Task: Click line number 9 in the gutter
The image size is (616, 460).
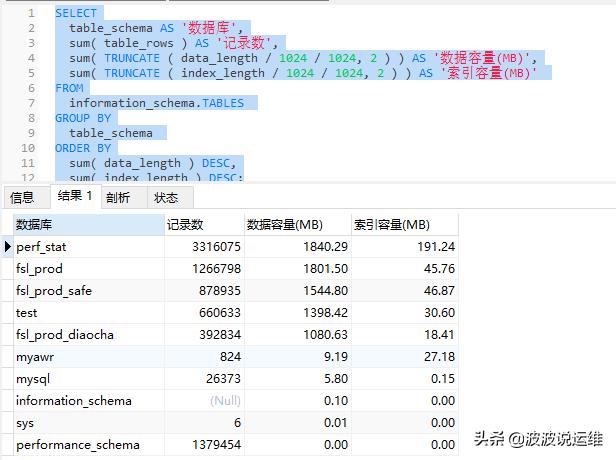Action: [31, 133]
